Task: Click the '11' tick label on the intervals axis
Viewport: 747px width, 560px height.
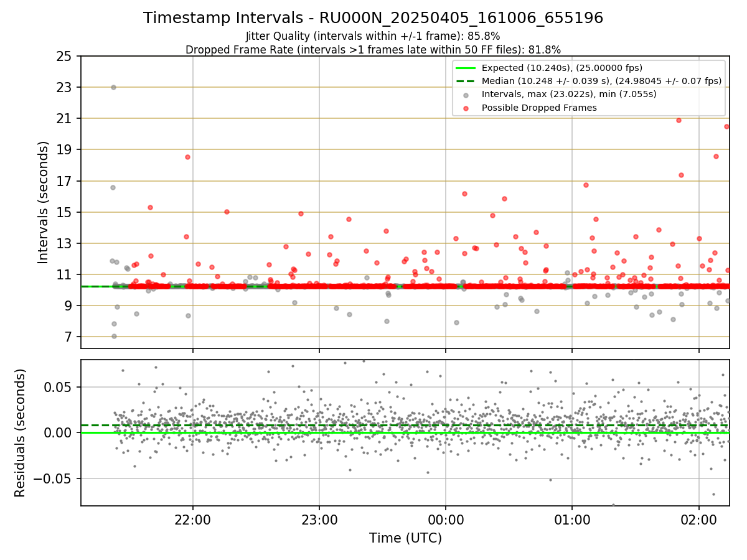Action: (x=64, y=274)
